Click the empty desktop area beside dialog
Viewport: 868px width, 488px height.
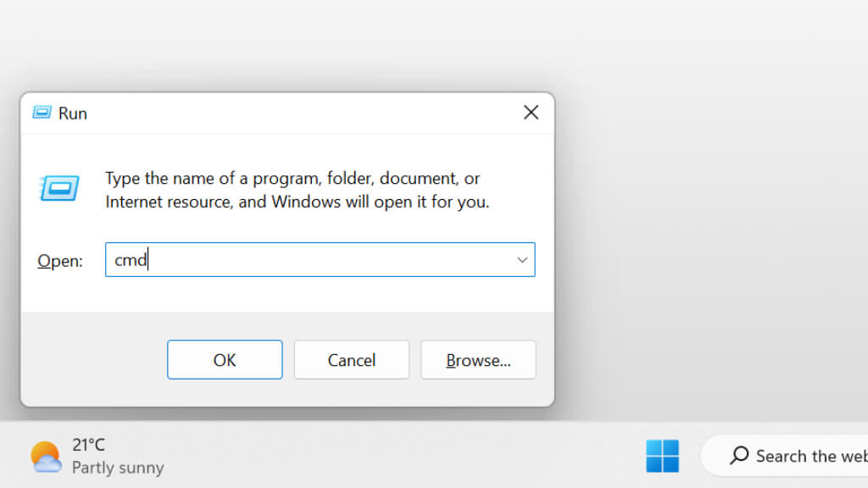point(712,212)
